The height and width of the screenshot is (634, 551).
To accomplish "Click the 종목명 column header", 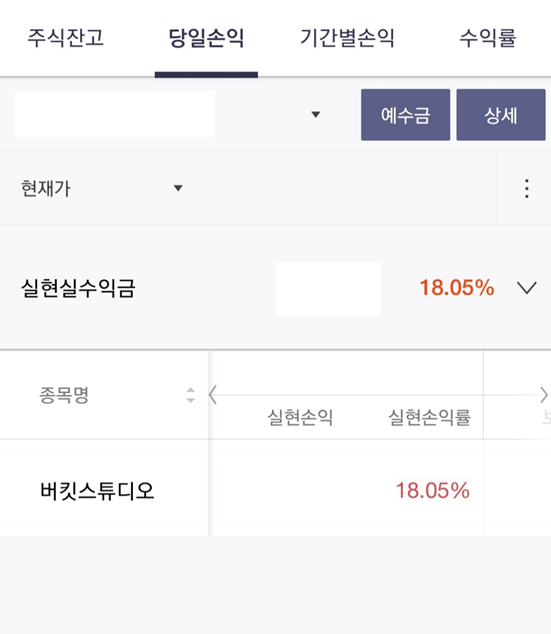I will click(64, 395).
